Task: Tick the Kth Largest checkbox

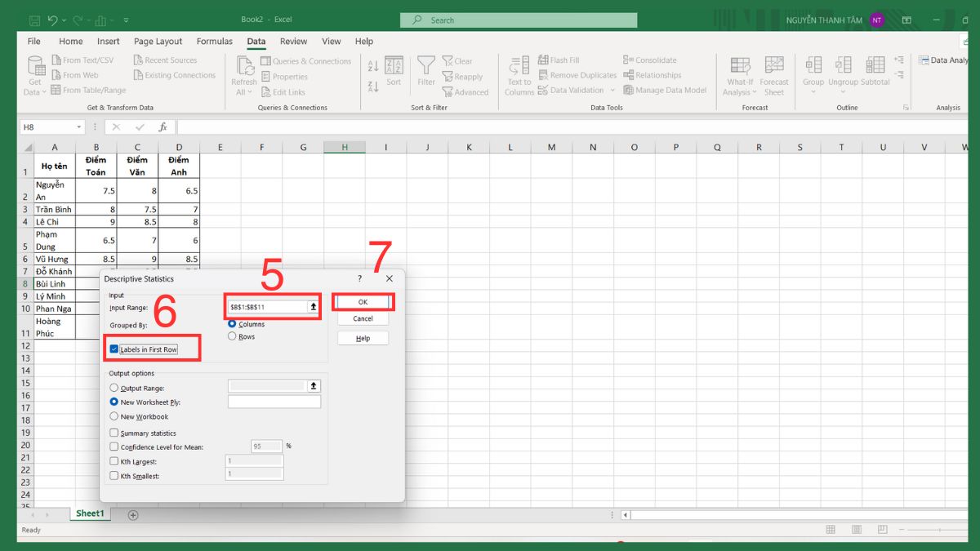Action: (114, 462)
